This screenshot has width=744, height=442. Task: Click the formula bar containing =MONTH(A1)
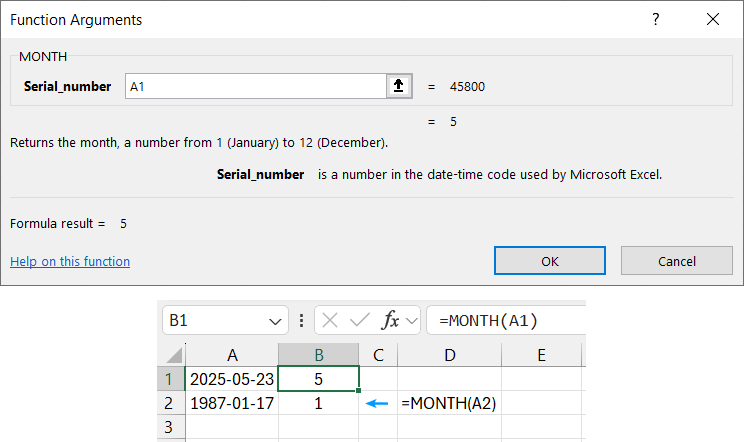(506, 321)
